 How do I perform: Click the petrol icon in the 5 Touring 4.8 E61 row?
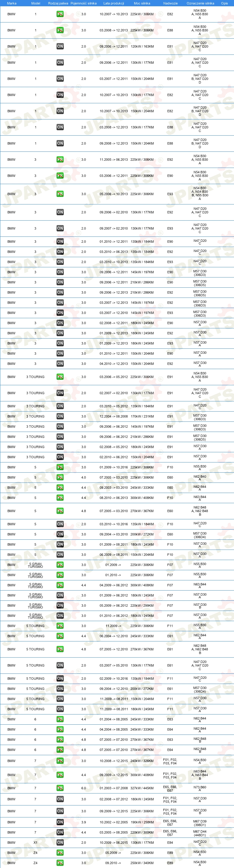(x=60, y=649)
